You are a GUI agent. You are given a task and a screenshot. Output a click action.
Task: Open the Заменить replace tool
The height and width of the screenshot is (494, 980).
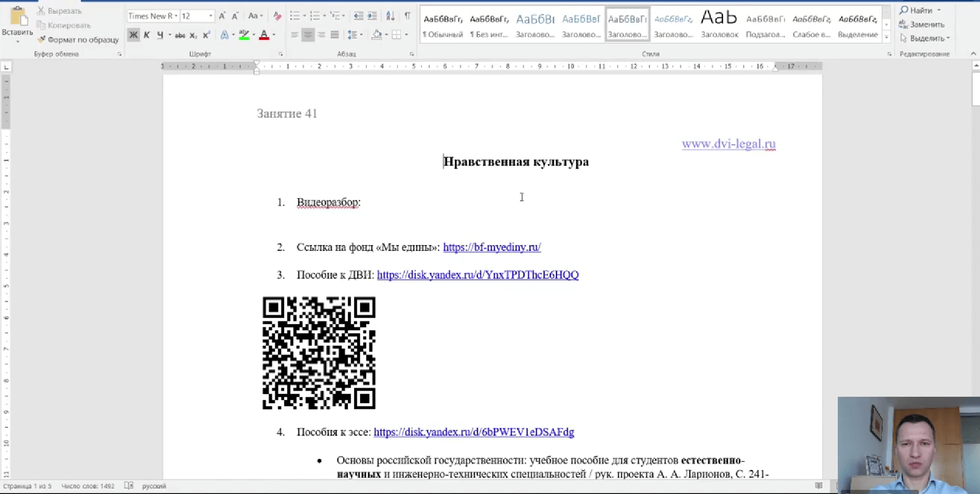point(922,24)
